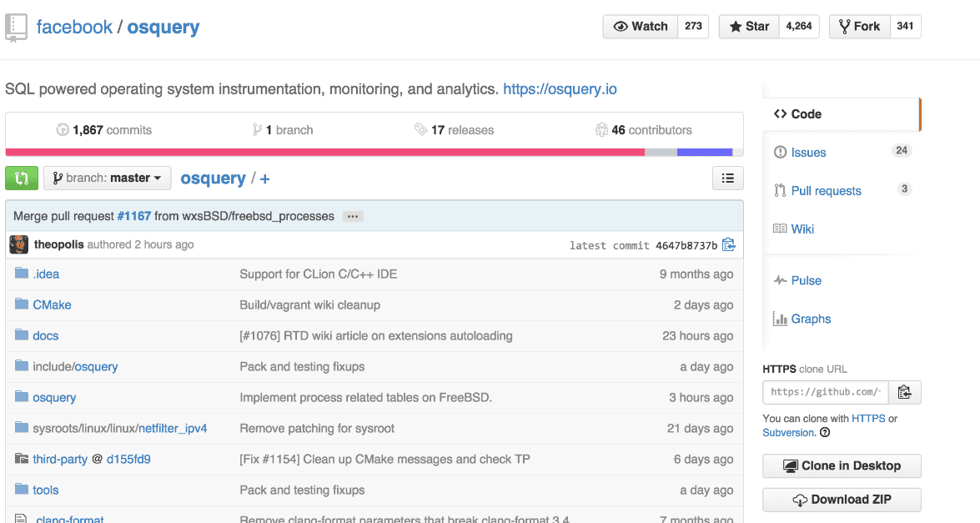Click the repository book icon beside facebook
The image size is (980, 523).
16,28
